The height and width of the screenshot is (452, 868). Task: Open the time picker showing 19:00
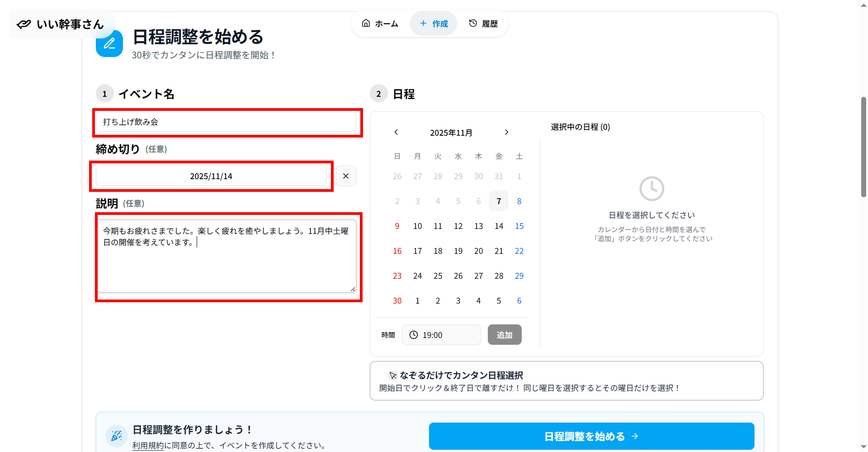coord(441,335)
